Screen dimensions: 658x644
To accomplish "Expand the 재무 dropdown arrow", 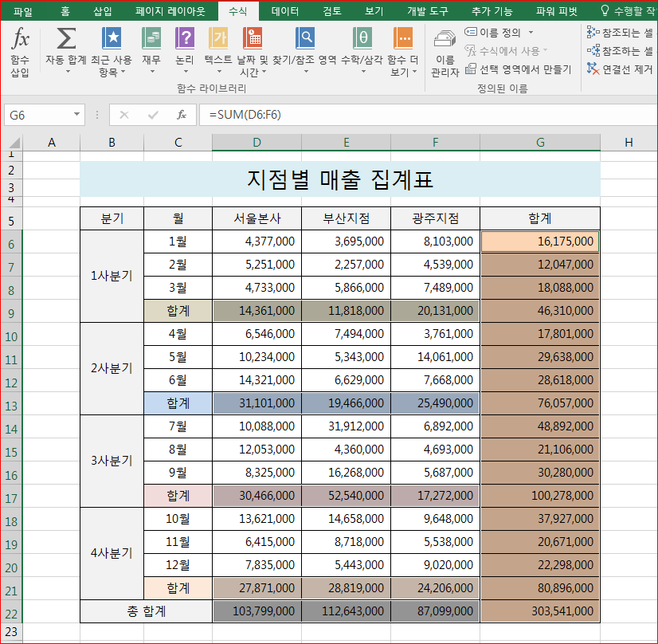I will pos(152,72).
